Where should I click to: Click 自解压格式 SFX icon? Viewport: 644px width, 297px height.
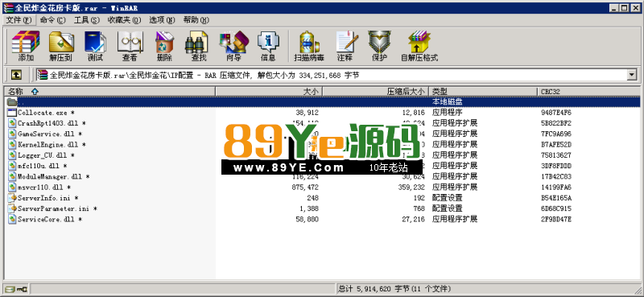[x=419, y=46]
